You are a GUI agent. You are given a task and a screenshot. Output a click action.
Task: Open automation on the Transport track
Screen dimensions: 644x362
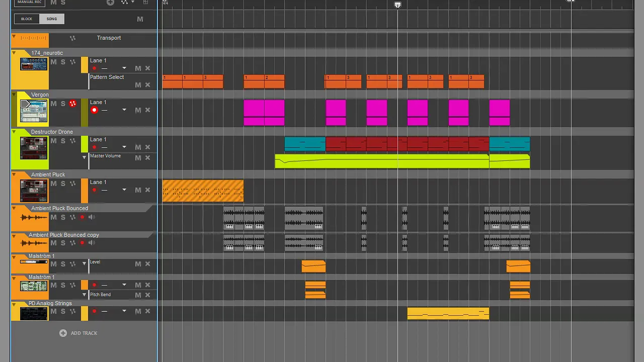coord(72,38)
